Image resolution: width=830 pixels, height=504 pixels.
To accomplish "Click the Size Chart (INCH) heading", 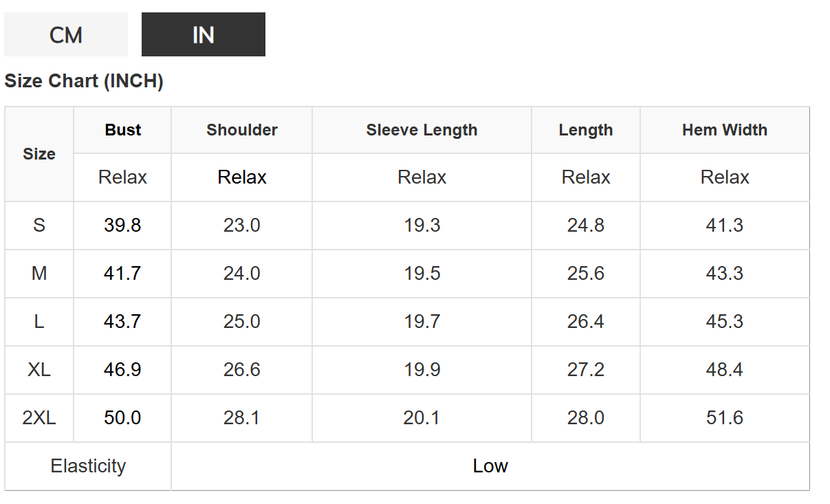I will (84, 81).
